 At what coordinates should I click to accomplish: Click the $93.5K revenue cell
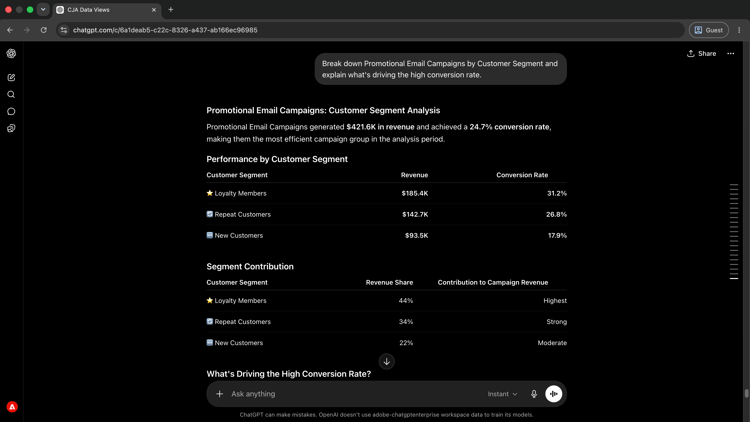click(x=416, y=235)
